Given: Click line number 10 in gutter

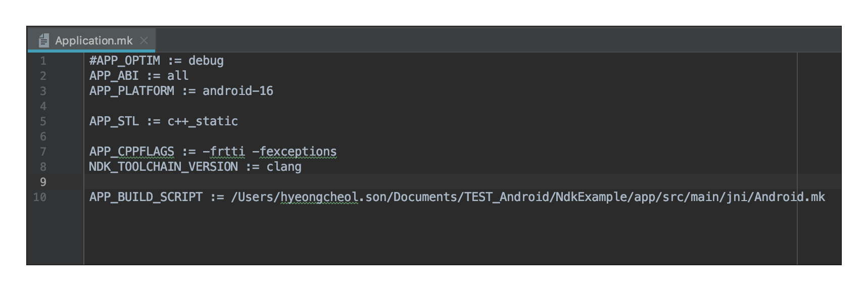Looking at the screenshot, I should click(x=40, y=197).
